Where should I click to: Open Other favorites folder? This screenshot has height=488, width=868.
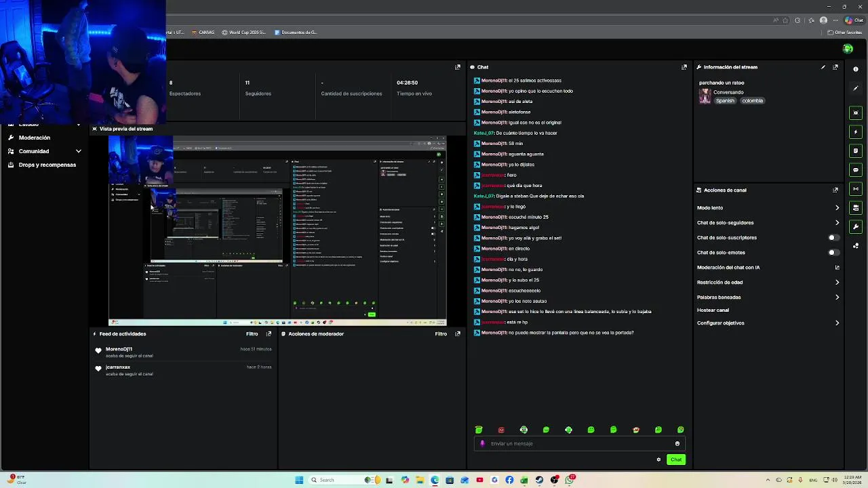pyautogui.click(x=845, y=32)
